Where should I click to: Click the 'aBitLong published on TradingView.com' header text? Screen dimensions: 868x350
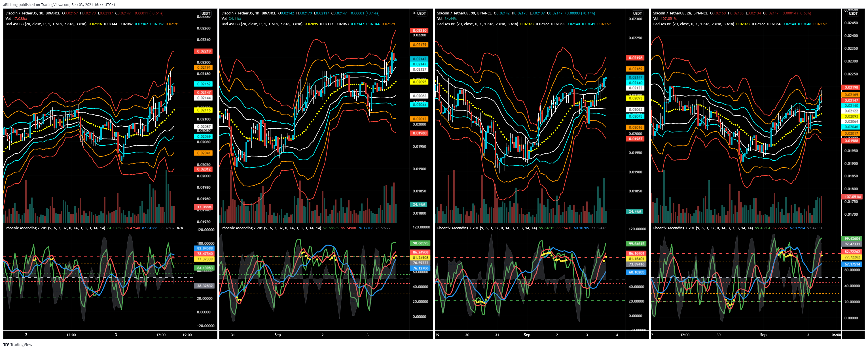tap(36, 5)
